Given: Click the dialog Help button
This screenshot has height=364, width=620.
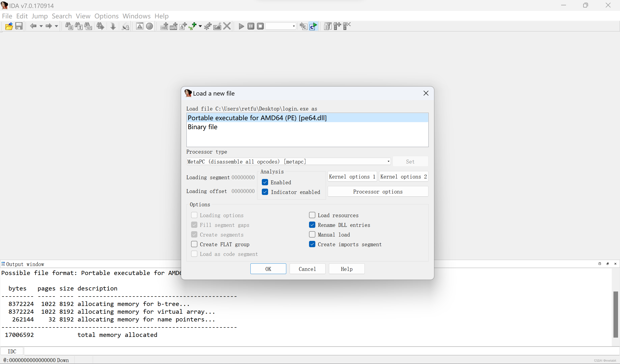Looking at the screenshot, I should click(347, 269).
